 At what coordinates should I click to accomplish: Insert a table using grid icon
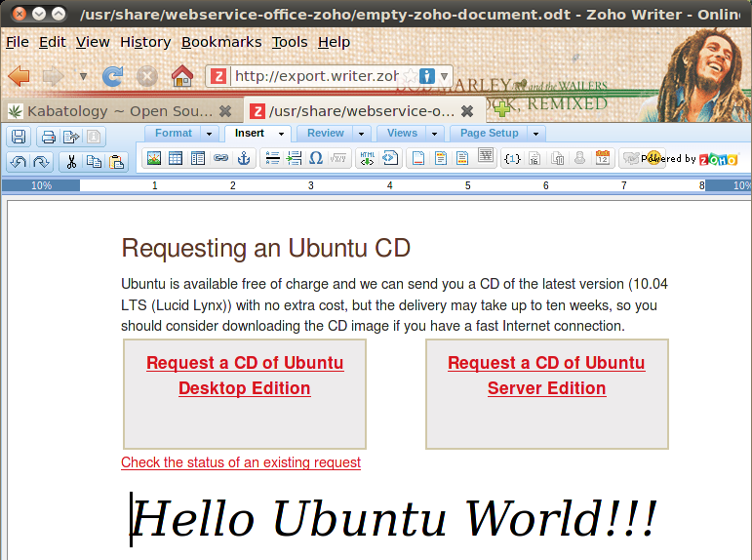coord(176,158)
